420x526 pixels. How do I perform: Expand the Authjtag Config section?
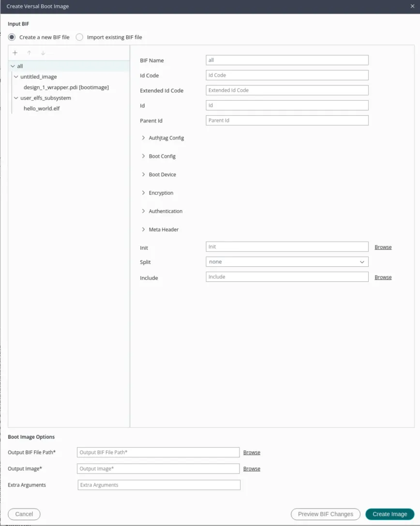click(143, 138)
